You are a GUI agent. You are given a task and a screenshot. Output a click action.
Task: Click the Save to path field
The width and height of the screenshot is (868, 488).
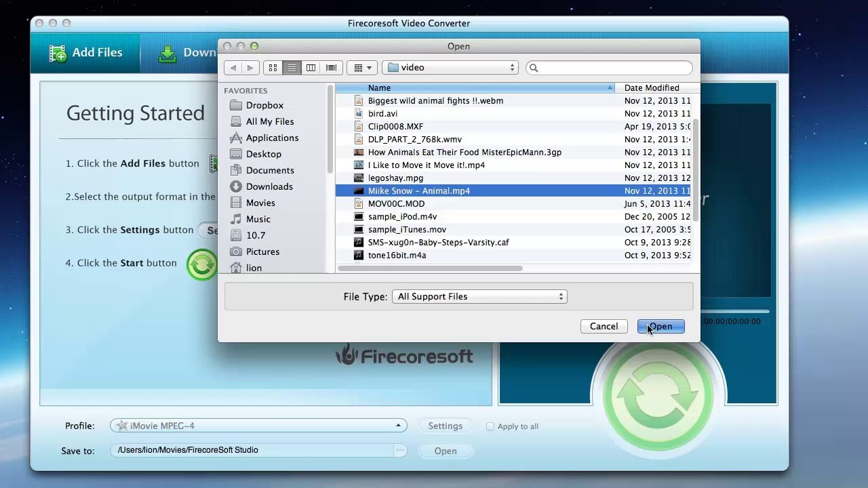pyautogui.click(x=252, y=450)
